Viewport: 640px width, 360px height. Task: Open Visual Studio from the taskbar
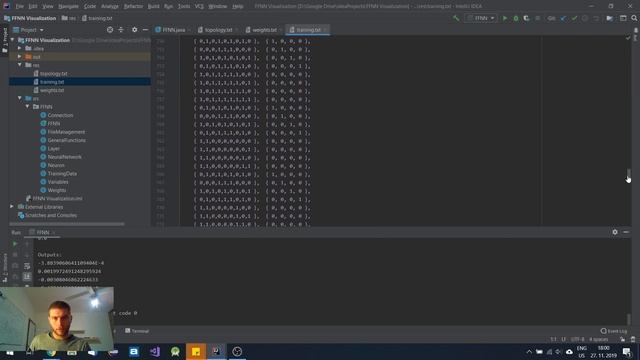point(155,351)
